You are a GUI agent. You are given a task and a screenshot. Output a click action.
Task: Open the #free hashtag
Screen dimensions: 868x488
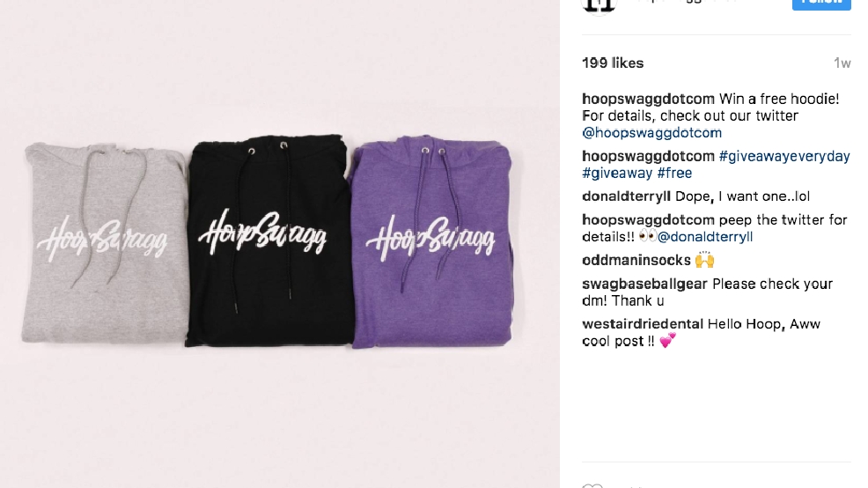(x=674, y=174)
